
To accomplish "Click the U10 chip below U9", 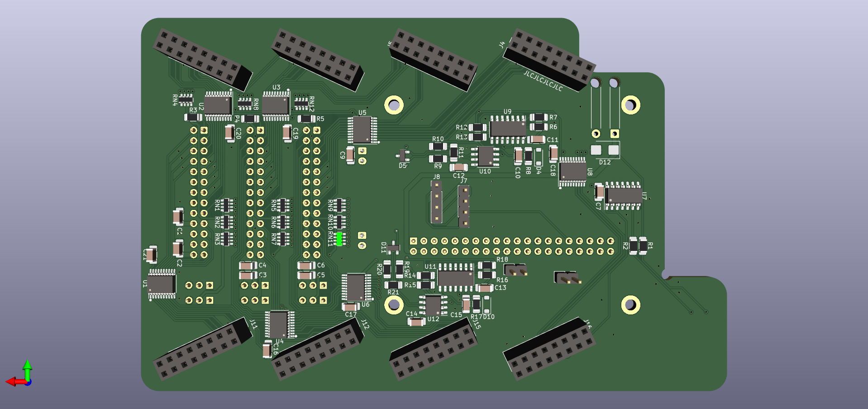I will click(486, 156).
